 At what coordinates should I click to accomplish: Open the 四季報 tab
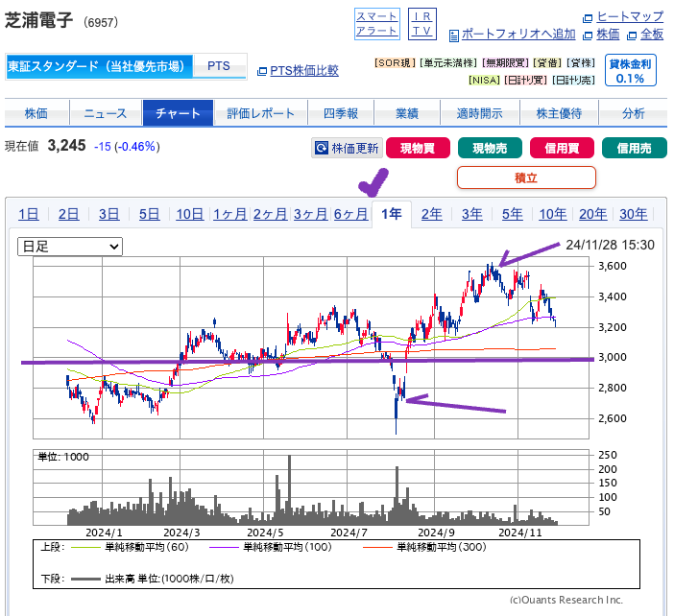341,113
